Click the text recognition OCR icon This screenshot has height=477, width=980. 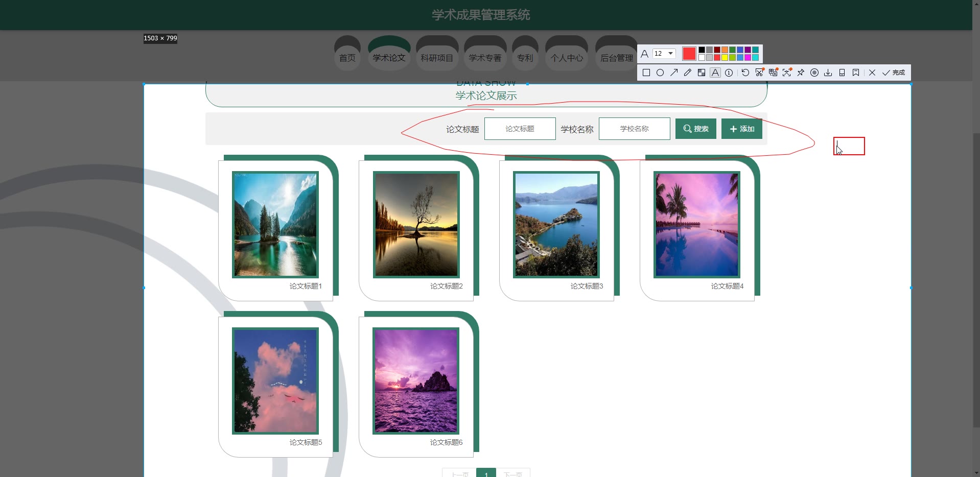click(x=787, y=73)
